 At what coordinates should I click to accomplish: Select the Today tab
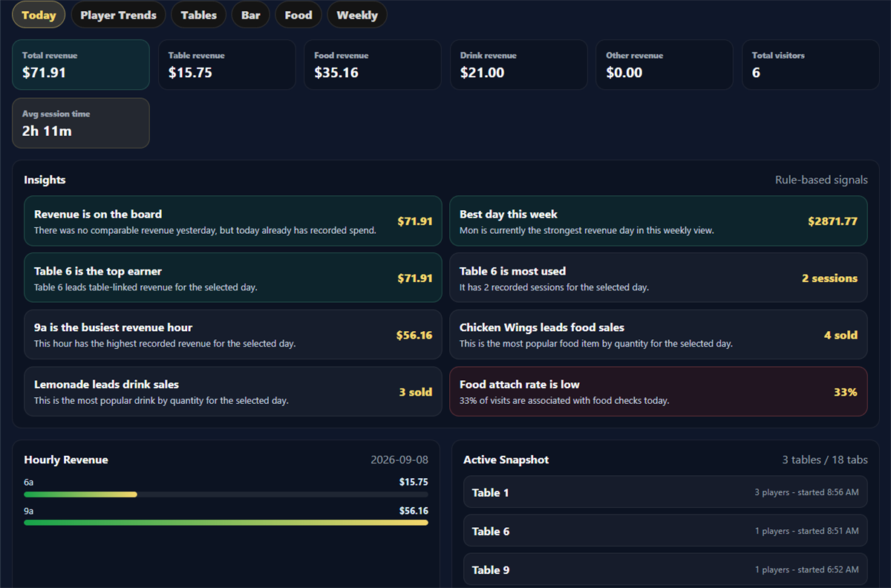(39, 15)
